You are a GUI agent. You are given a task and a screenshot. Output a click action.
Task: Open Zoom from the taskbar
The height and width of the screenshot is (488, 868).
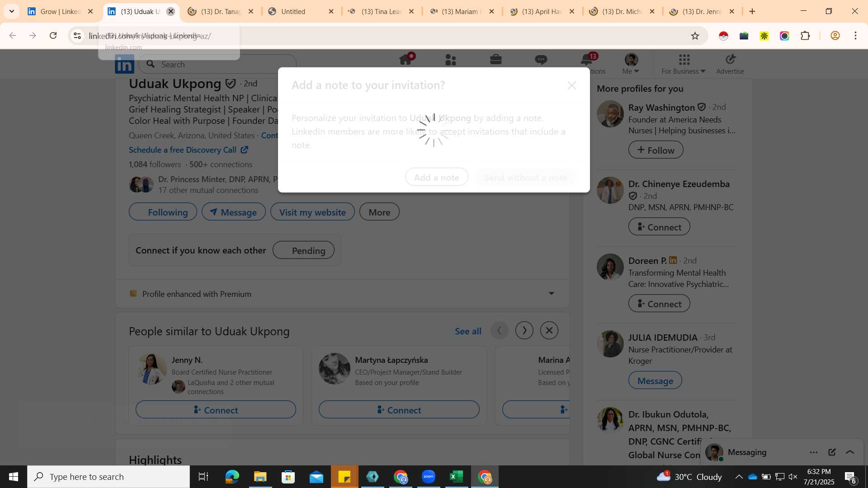[429, 477]
